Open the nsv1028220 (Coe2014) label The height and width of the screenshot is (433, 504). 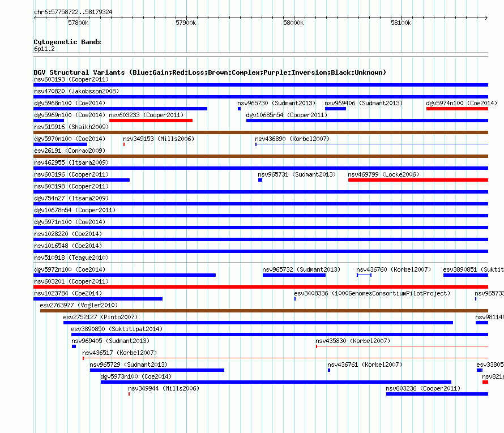(68, 234)
